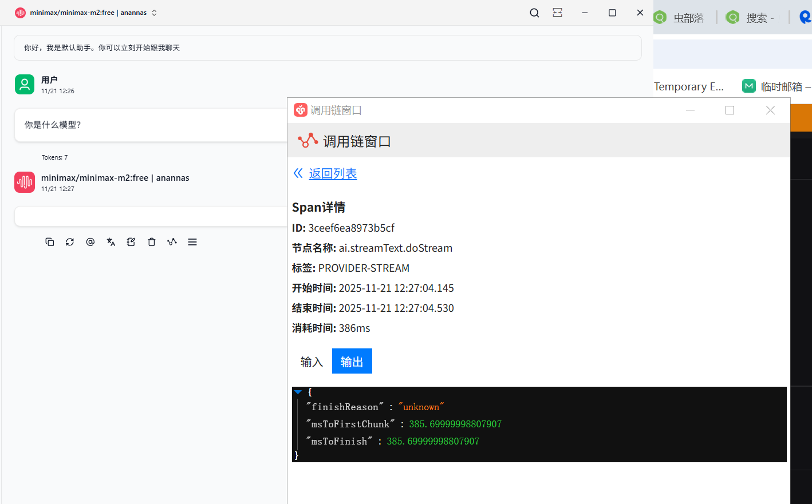Screen dimensions: 812x504
Task: Open the hamburger more-options menu under the message
Action: pos(192,242)
